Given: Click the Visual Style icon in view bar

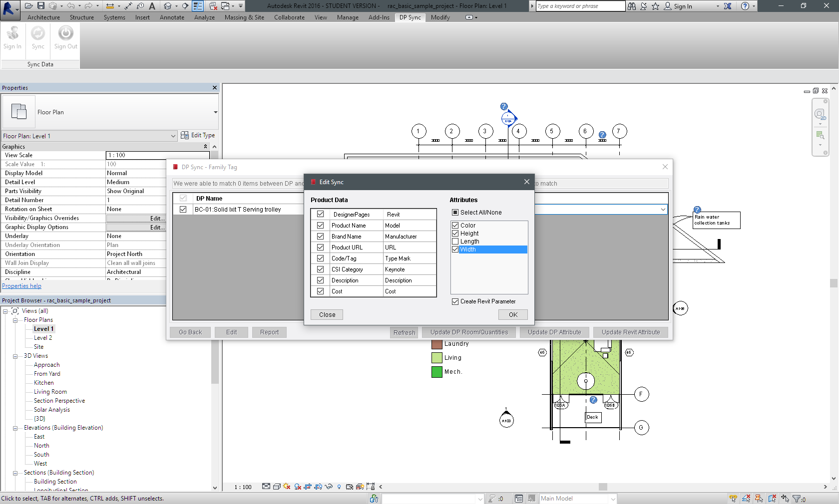Looking at the screenshot, I should tap(277, 487).
